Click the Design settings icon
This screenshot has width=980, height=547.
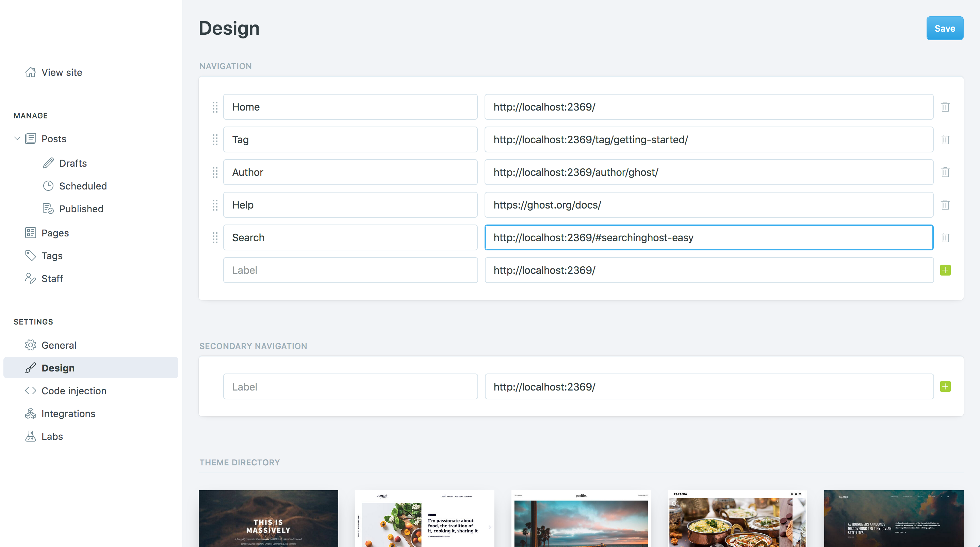tap(30, 367)
